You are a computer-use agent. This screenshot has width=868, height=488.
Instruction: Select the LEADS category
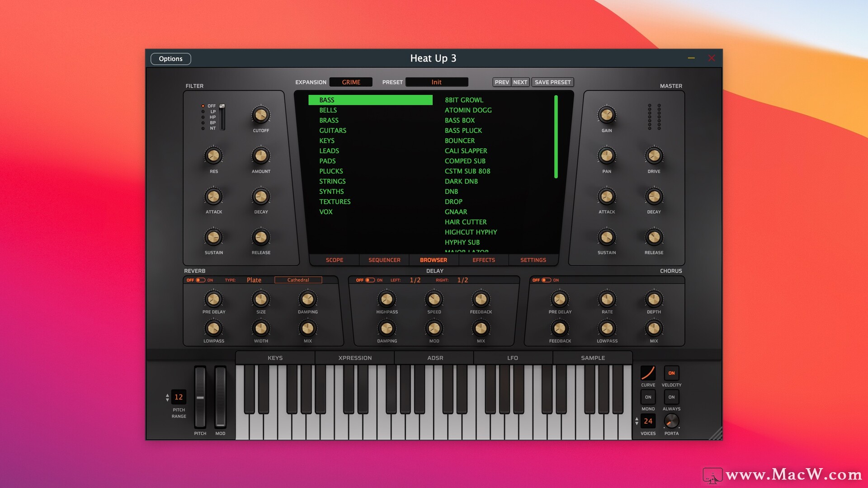point(329,151)
